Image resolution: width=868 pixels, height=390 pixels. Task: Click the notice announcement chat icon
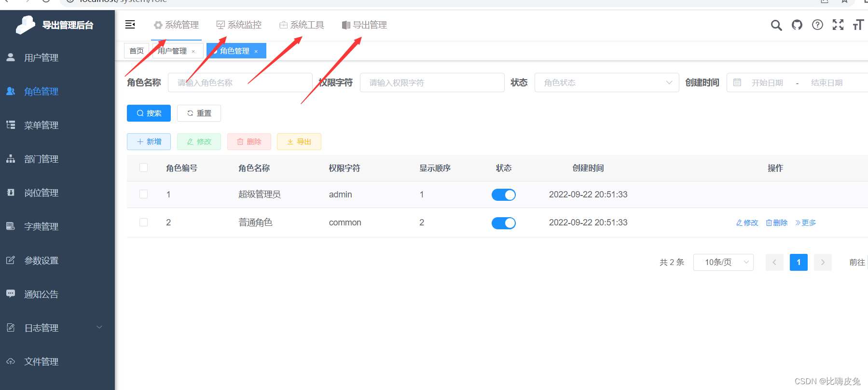[11, 294]
